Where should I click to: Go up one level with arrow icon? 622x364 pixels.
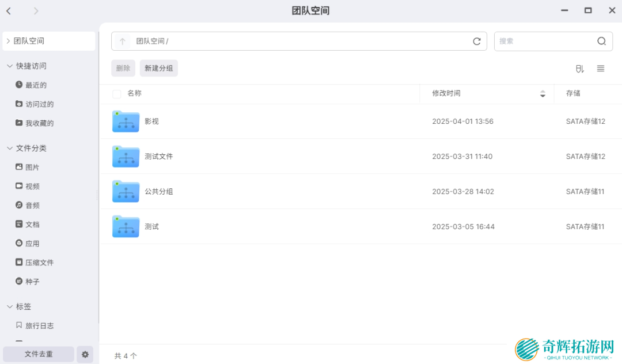(x=122, y=41)
